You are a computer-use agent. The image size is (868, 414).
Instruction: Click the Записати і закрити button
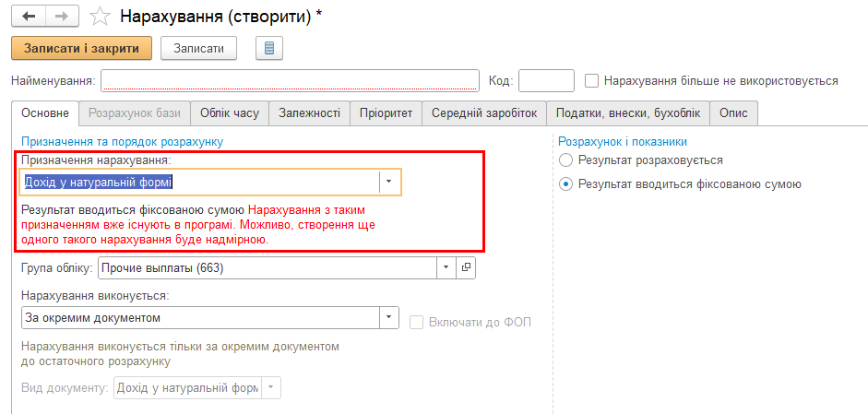[x=81, y=48]
